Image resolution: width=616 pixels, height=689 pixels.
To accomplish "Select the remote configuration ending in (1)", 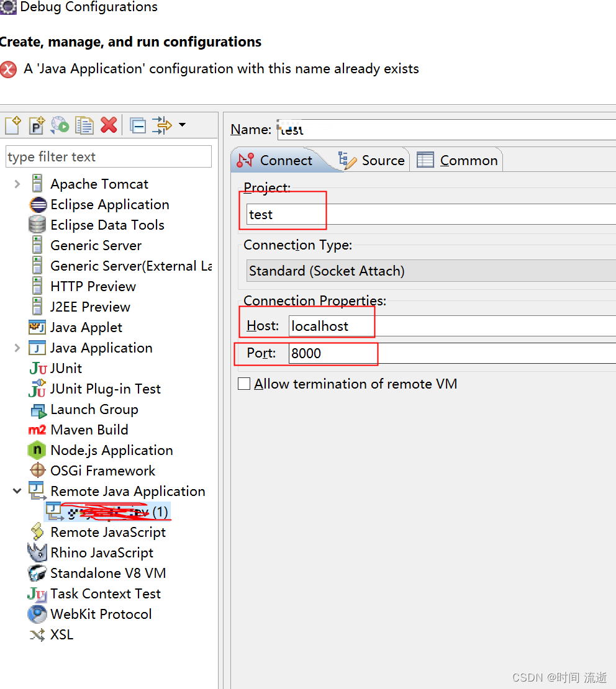I will (107, 511).
